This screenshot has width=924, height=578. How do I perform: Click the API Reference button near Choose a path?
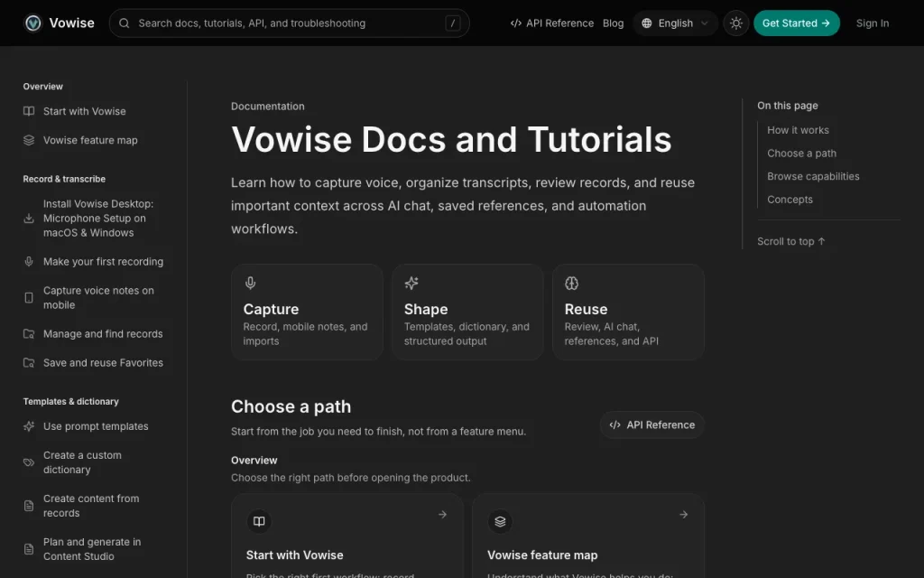(x=651, y=424)
